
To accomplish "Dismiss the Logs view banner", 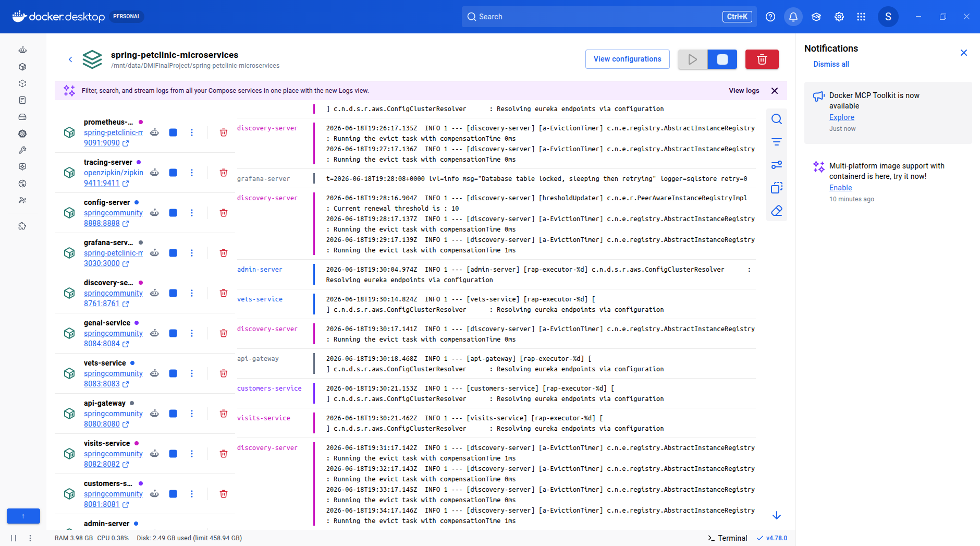I will tap(775, 91).
